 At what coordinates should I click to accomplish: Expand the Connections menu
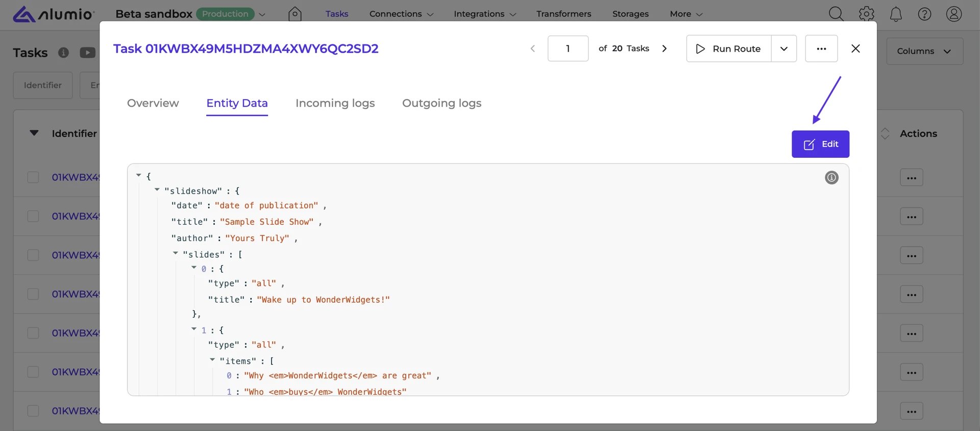[401, 14]
